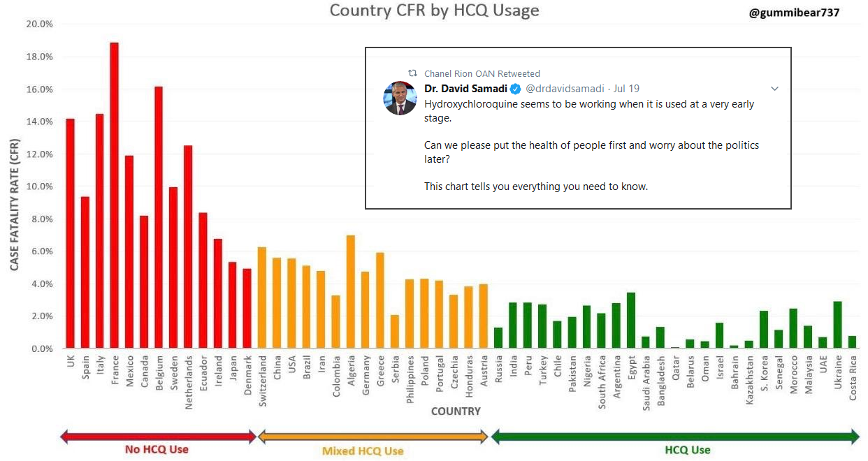
Task: Click the retweet icon above the tweet
Action: (x=412, y=73)
